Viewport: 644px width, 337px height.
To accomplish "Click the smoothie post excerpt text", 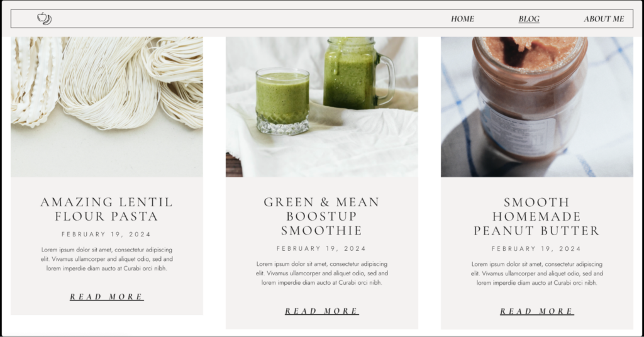I will point(321,273).
